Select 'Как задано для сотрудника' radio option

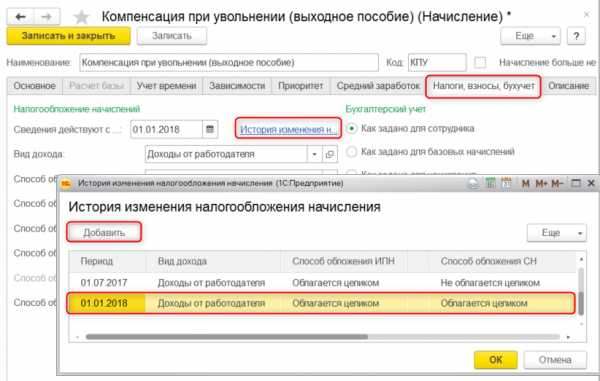click(351, 129)
